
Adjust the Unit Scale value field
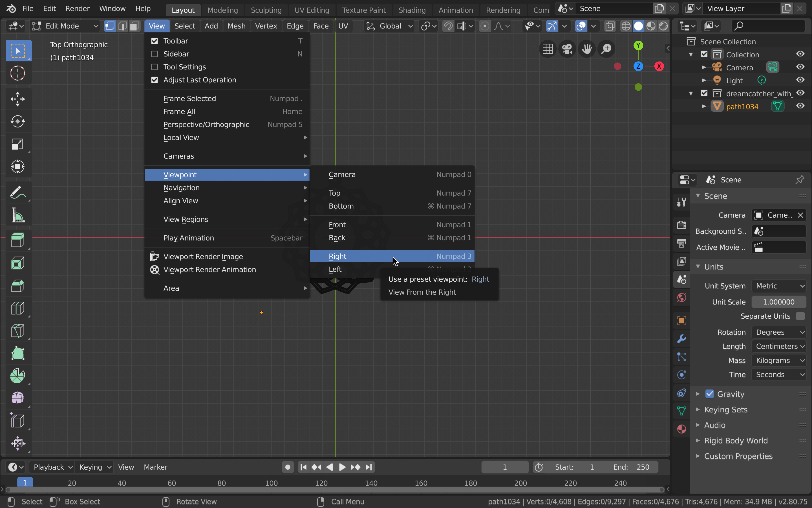(779, 302)
